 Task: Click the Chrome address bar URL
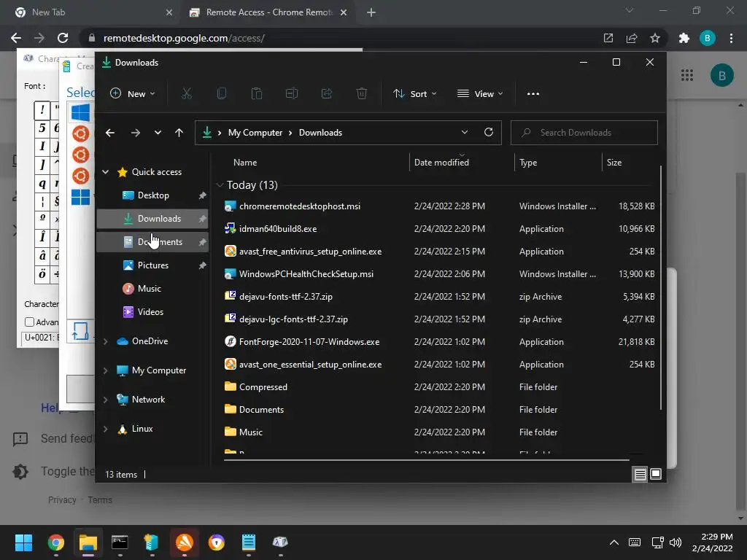tap(184, 38)
